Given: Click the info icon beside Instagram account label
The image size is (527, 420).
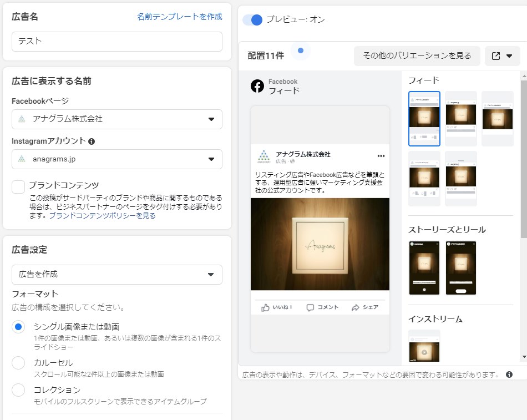Looking at the screenshot, I should tap(92, 141).
